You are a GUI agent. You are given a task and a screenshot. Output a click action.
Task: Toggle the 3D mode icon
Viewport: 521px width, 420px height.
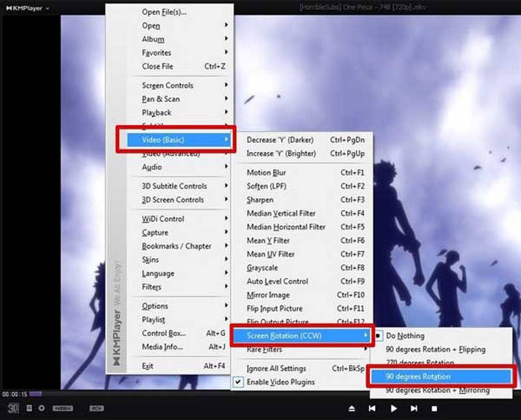pyautogui.click(x=13, y=408)
